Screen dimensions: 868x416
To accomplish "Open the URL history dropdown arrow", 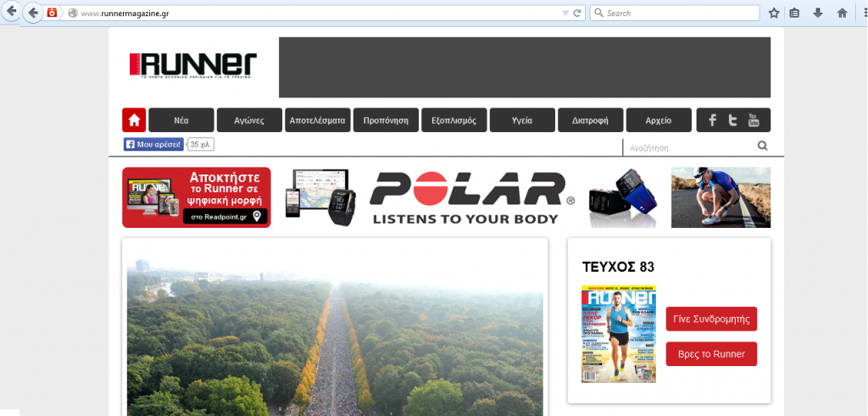I will 565,13.
